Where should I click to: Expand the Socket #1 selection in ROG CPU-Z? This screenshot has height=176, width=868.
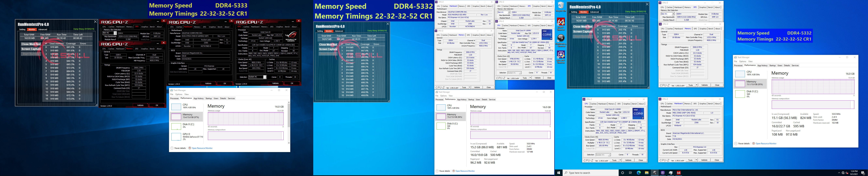[265, 77]
